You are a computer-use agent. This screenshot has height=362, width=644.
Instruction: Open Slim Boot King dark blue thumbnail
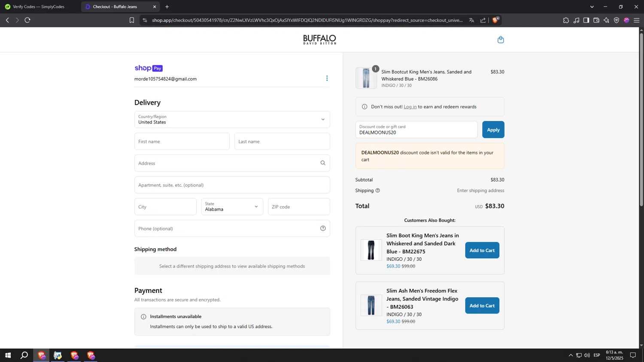pyautogui.click(x=371, y=250)
